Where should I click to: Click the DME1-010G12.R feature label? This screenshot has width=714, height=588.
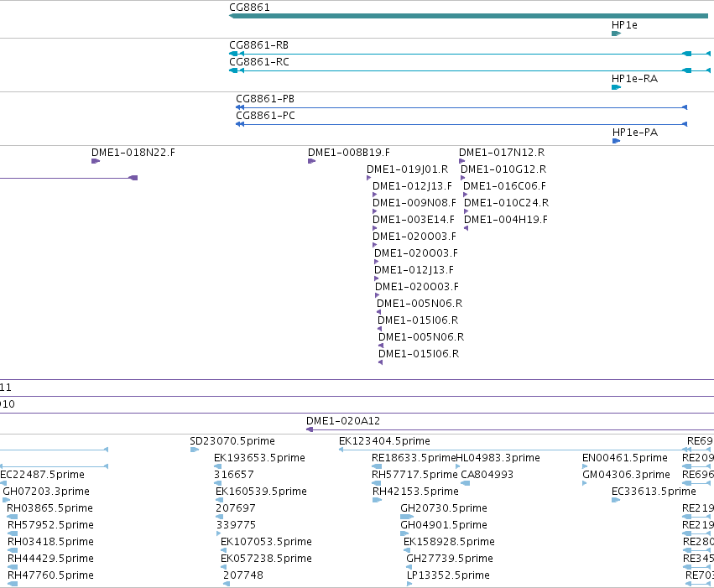point(503,169)
